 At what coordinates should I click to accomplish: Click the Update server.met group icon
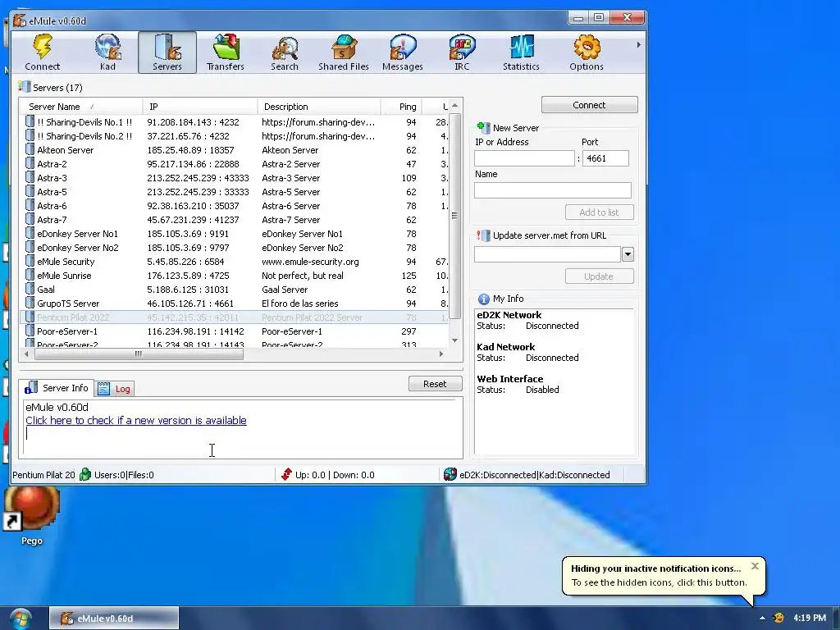(483, 235)
